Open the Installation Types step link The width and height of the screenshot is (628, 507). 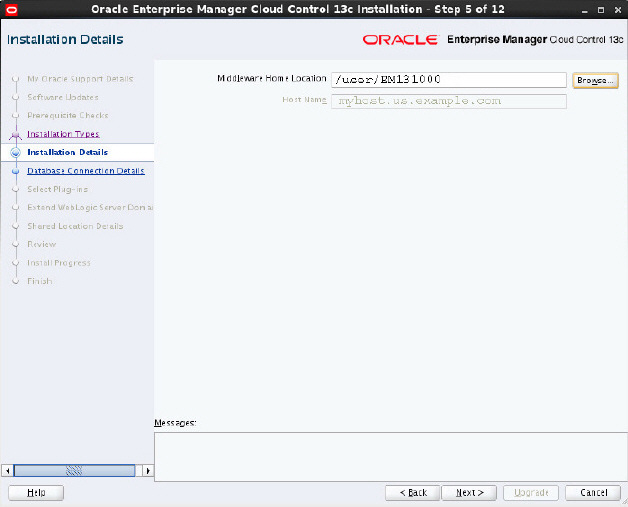point(63,134)
